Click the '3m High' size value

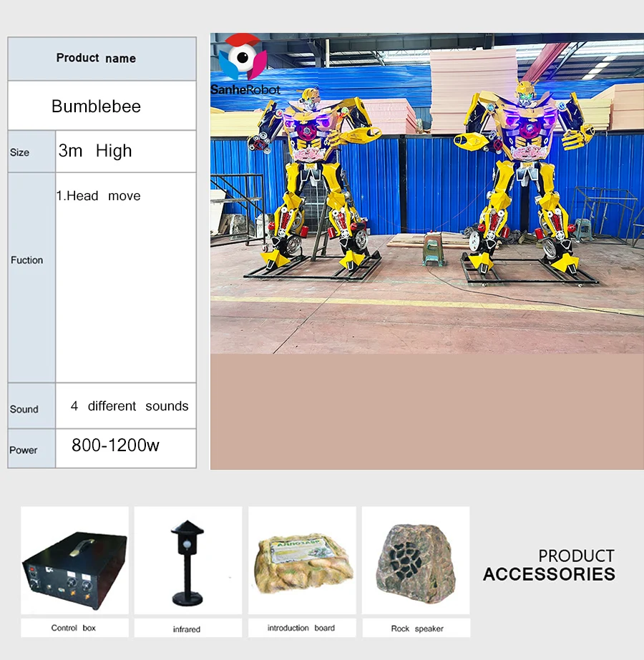pos(95,151)
